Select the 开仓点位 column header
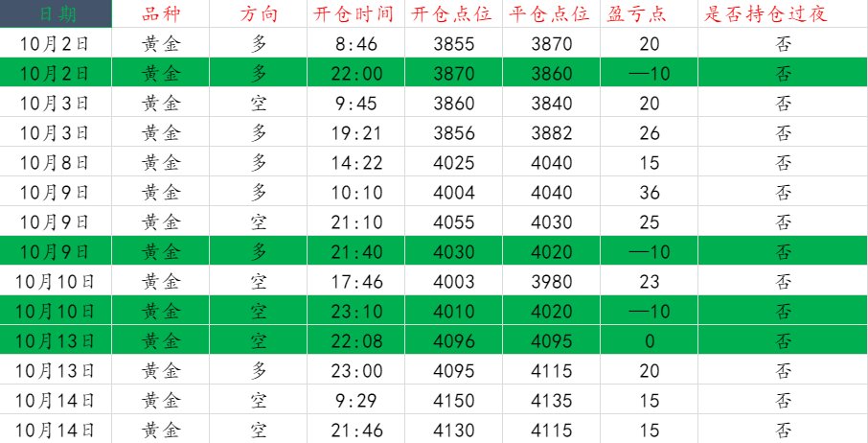868x443 pixels. (x=453, y=14)
